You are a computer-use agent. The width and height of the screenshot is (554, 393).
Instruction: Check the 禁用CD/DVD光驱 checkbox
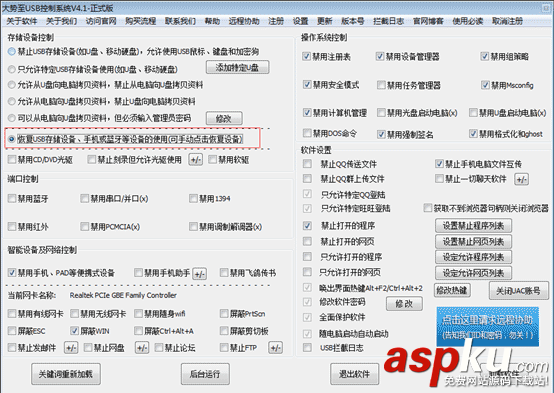click(x=12, y=160)
